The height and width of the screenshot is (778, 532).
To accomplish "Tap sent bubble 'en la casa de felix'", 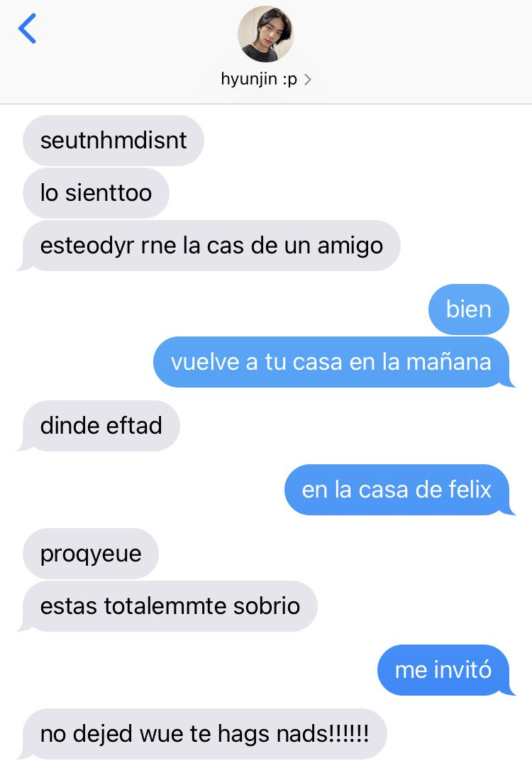I will click(x=397, y=490).
